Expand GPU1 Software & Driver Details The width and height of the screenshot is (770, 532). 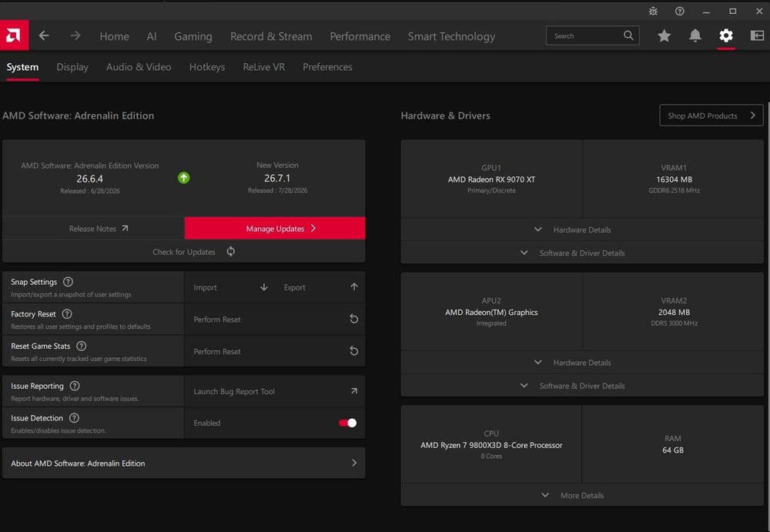(x=582, y=253)
